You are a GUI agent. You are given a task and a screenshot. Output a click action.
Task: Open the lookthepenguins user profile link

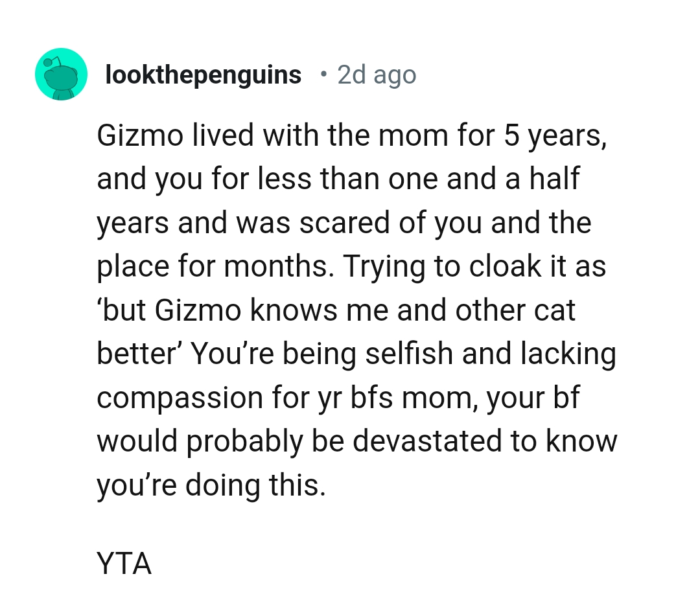coord(203,75)
